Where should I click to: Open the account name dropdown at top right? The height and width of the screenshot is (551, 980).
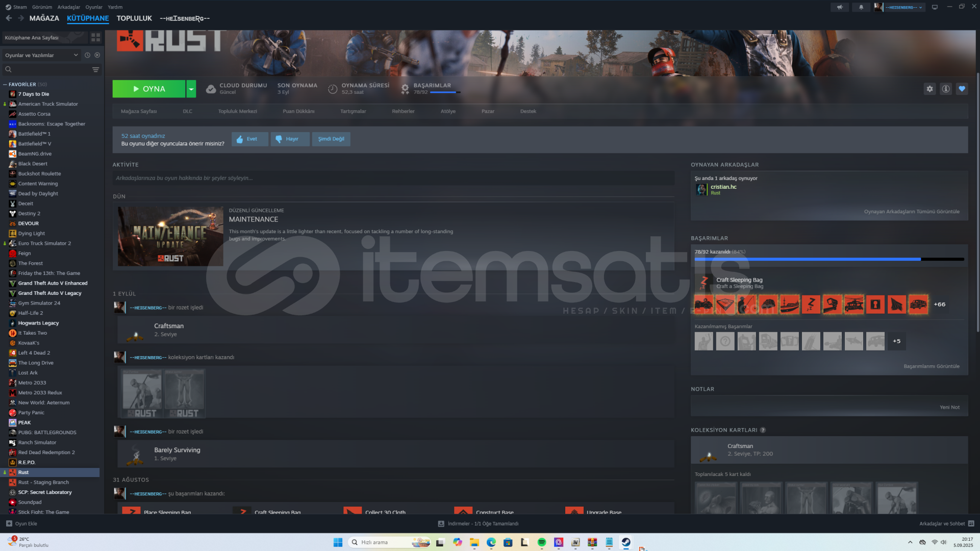click(899, 7)
